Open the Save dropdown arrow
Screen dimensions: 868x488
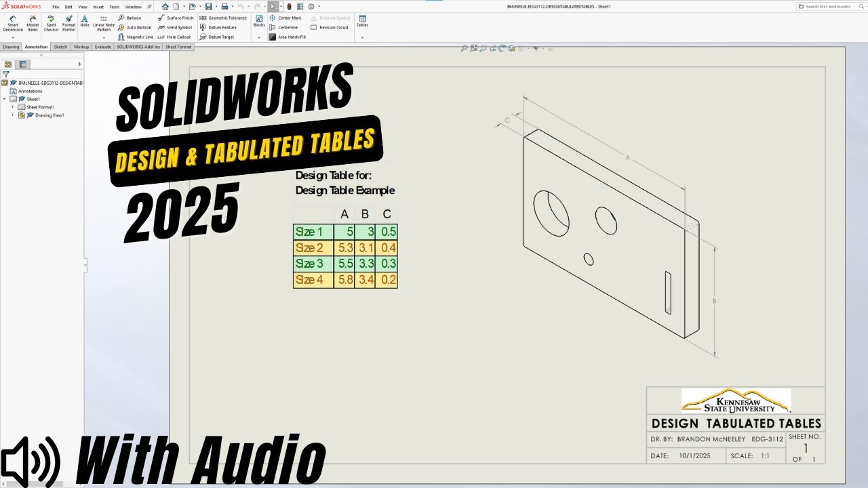click(x=216, y=6)
